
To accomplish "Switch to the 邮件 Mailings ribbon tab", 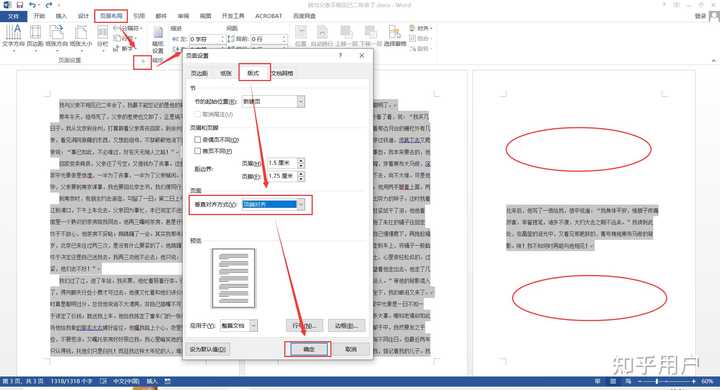I will tap(161, 16).
